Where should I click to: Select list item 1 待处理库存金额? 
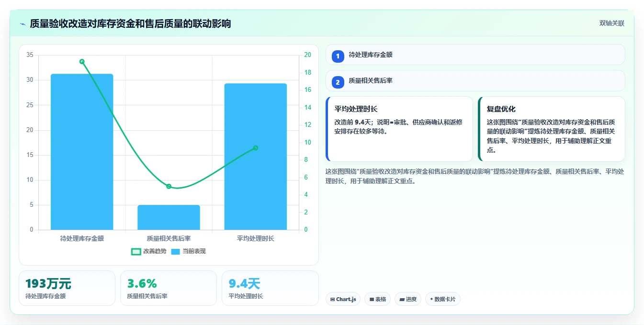click(x=475, y=55)
